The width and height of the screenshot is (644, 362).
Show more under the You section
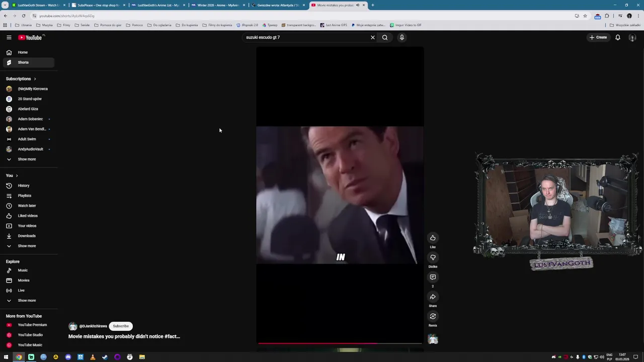[29, 246]
